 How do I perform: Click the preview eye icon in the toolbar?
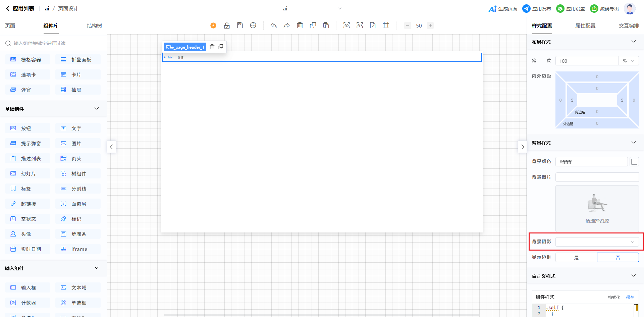click(346, 25)
